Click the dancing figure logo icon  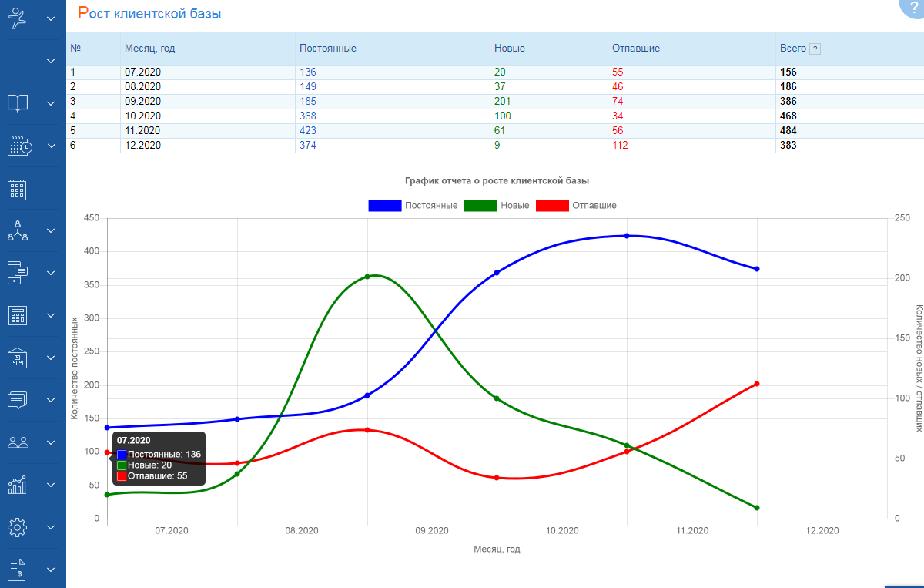point(18,18)
